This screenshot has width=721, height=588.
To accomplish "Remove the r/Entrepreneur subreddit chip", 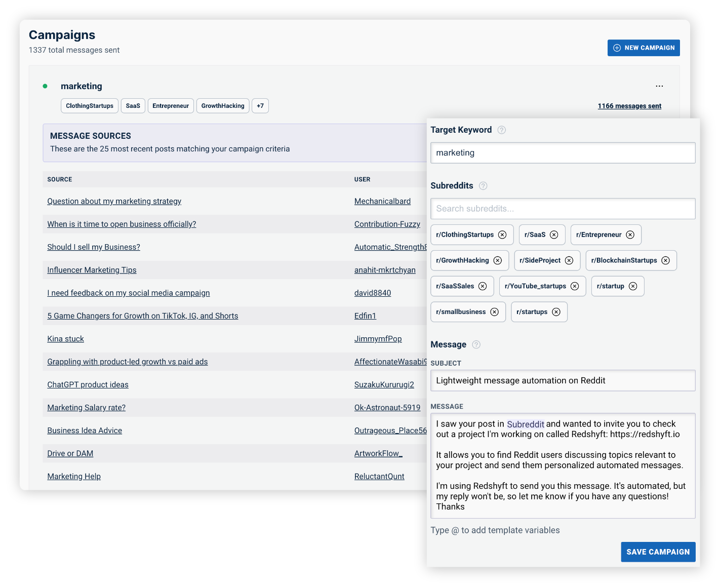I will coord(630,234).
